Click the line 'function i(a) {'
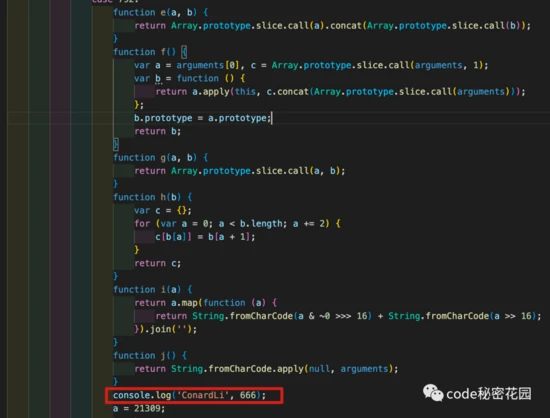Viewport: 550px width, 418px height. tap(153, 290)
